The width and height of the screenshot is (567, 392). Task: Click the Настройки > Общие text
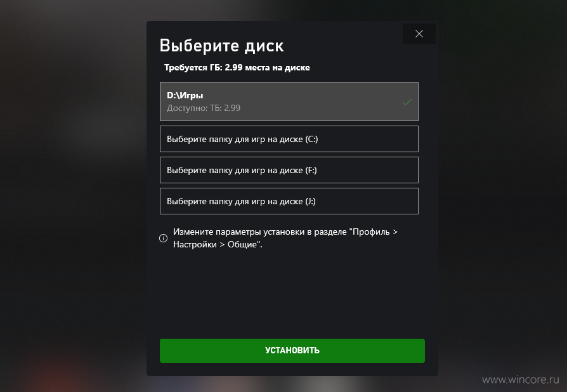(x=217, y=244)
